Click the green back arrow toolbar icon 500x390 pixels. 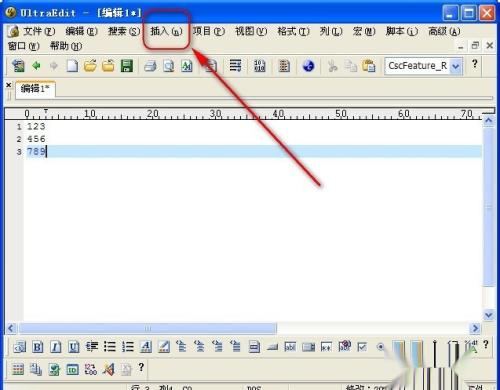tap(36, 66)
